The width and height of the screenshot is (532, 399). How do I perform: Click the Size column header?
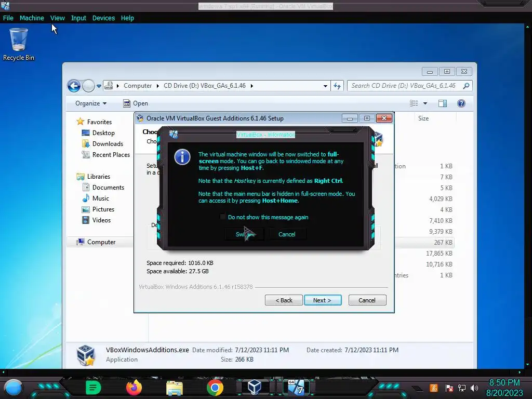click(435, 118)
